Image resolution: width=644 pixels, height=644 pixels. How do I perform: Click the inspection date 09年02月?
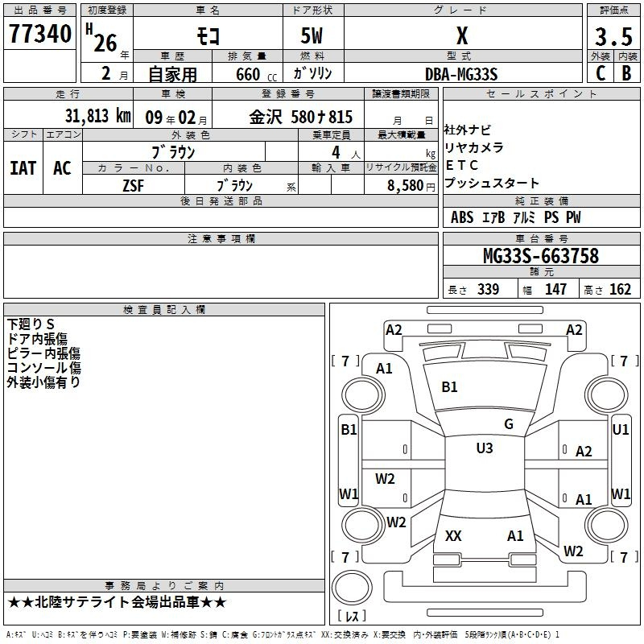click(176, 118)
